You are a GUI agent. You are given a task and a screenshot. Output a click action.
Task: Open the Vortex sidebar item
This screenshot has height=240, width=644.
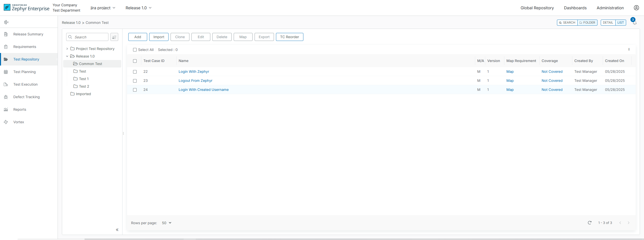click(x=19, y=122)
